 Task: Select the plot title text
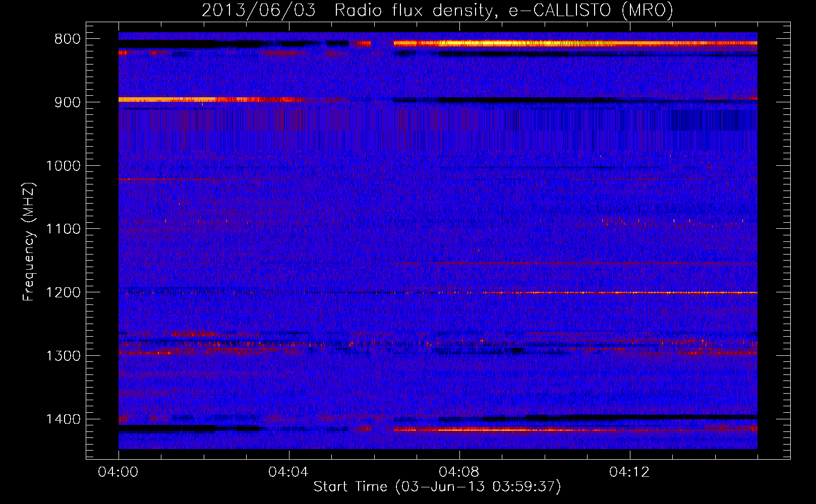[437, 10]
